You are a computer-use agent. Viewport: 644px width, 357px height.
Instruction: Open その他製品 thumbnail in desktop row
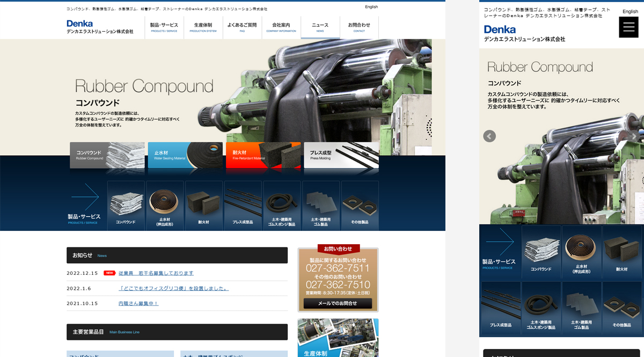tap(360, 206)
